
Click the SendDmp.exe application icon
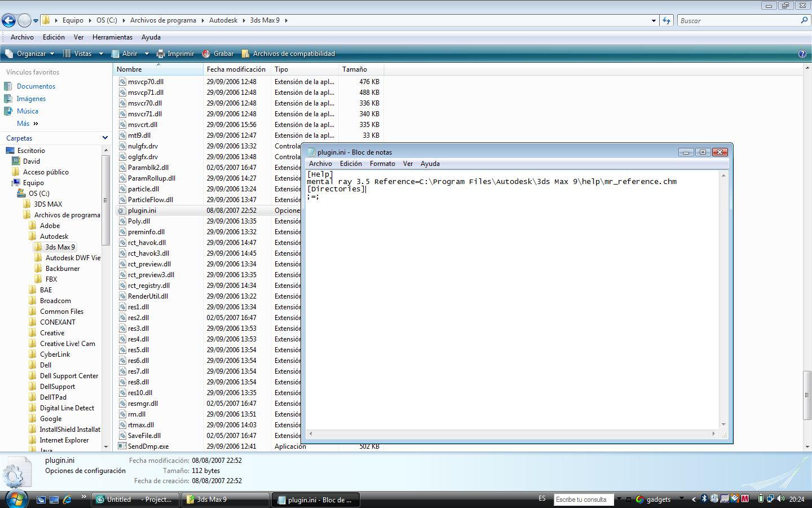122,446
